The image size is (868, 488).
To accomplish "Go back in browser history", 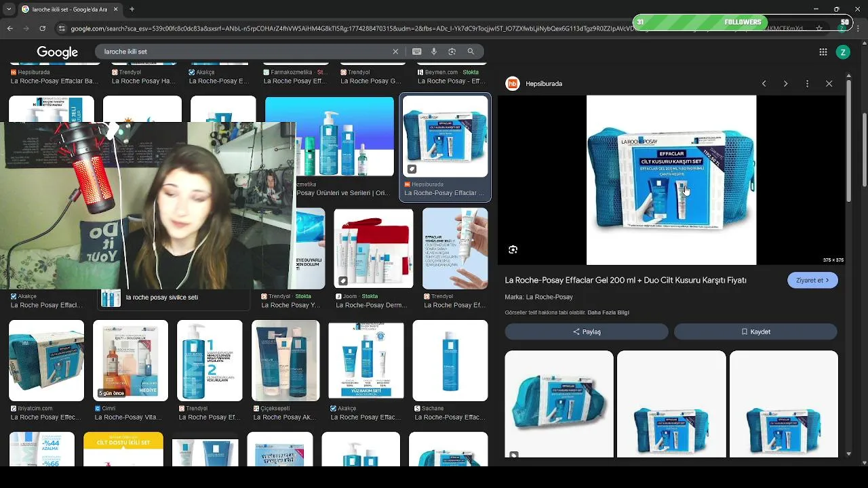I will tap(9, 28).
